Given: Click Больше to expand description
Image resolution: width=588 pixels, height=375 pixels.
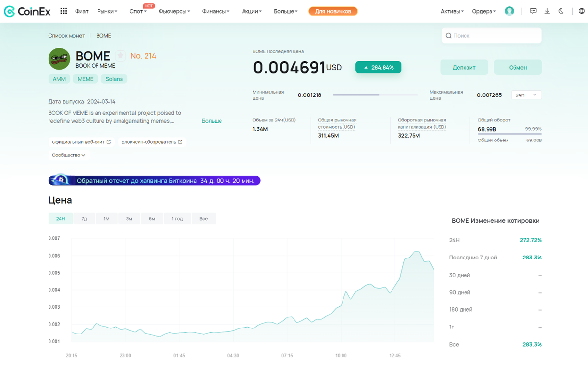Looking at the screenshot, I should point(212,121).
